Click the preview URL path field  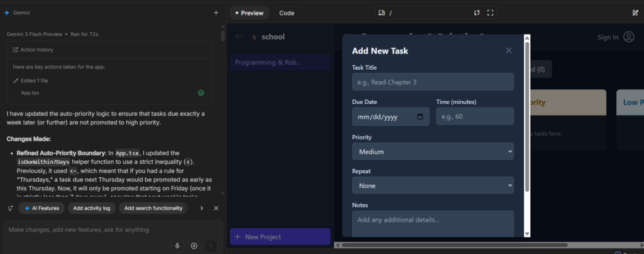(x=429, y=13)
